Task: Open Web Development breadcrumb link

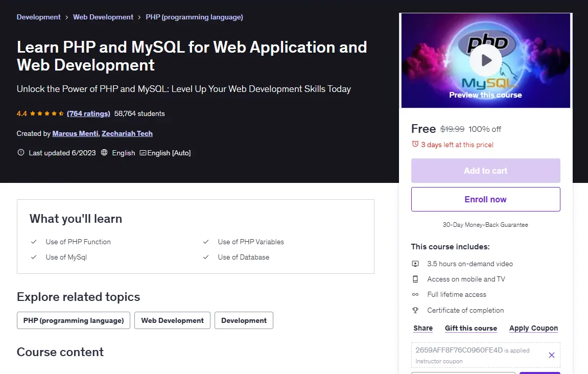Action: (x=103, y=17)
